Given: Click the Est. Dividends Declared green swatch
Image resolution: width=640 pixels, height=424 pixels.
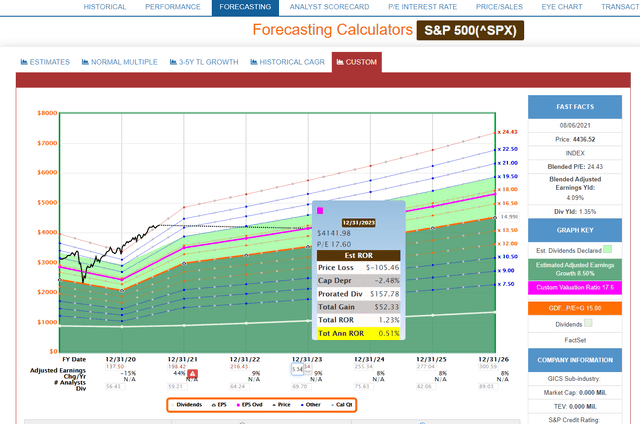Looking at the screenshot, I should [x=607, y=249].
